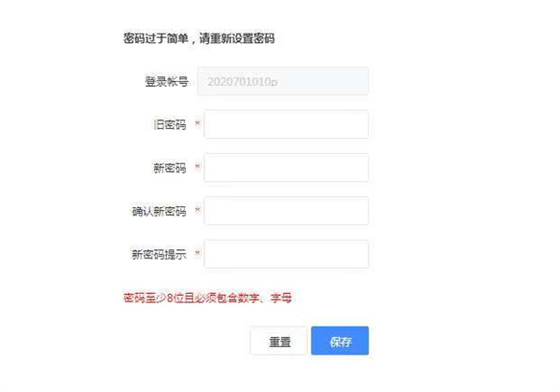Click the 登录帐号 label

(166, 81)
